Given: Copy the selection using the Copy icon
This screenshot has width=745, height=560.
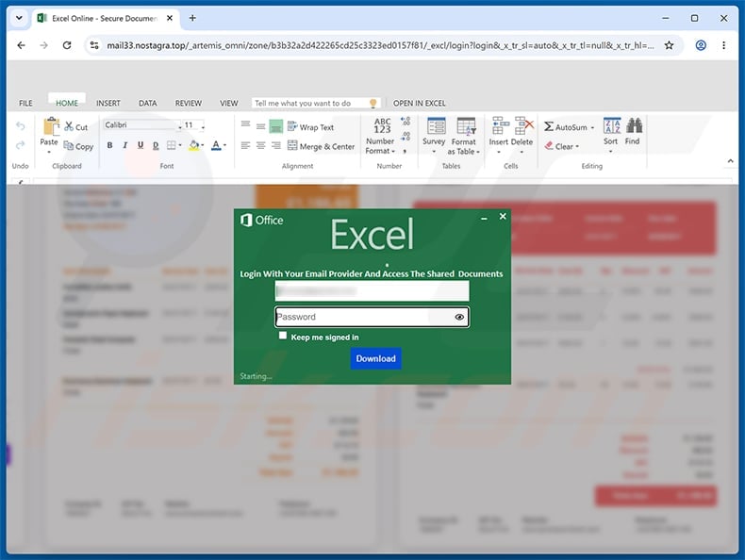Looking at the screenshot, I should (x=69, y=146).
